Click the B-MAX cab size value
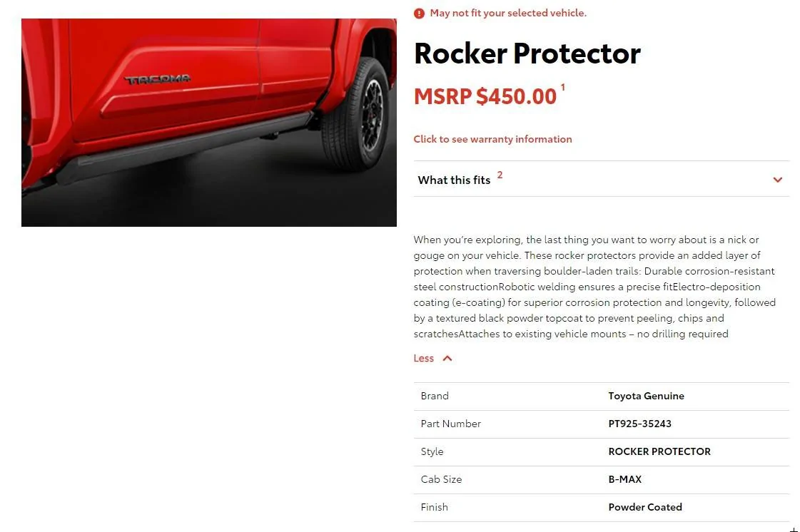Screen dimensions: 800x532 point(624,479)
